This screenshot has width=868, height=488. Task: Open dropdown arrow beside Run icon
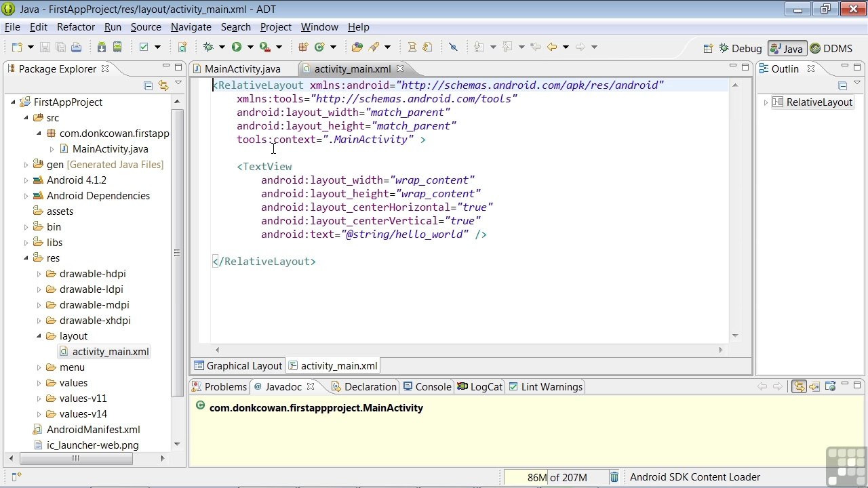[x=250, y=47]
